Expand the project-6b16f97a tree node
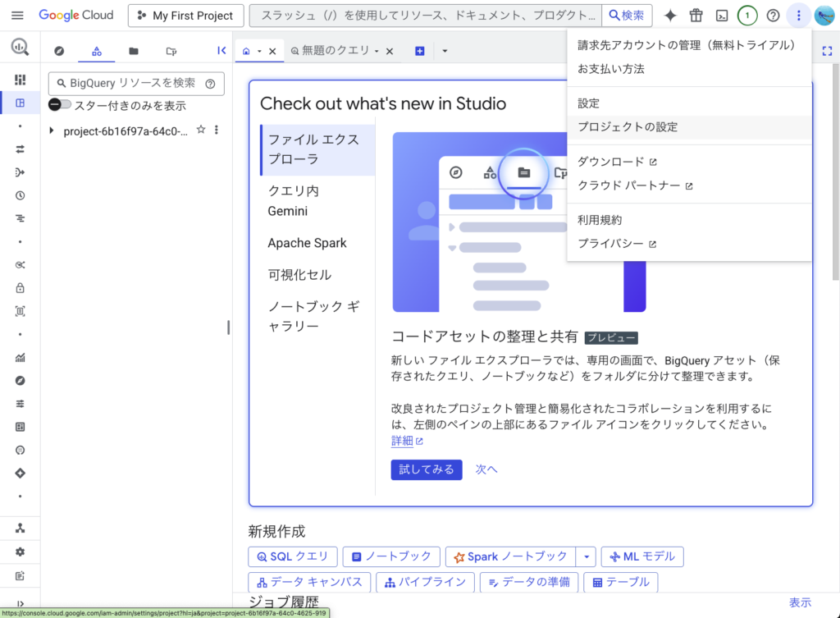 [x=52, y=130]
